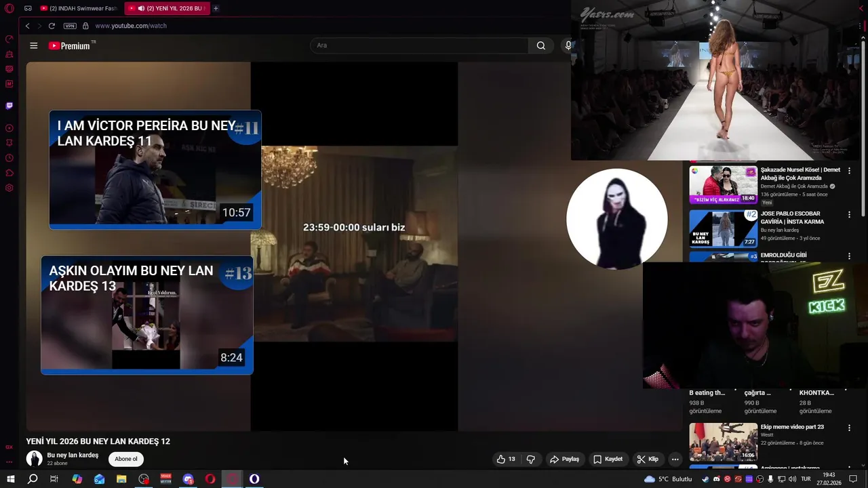Open the 19:43 clock and calendar
868x488 pixels.
pyautogui.click(x=829, y=479)
